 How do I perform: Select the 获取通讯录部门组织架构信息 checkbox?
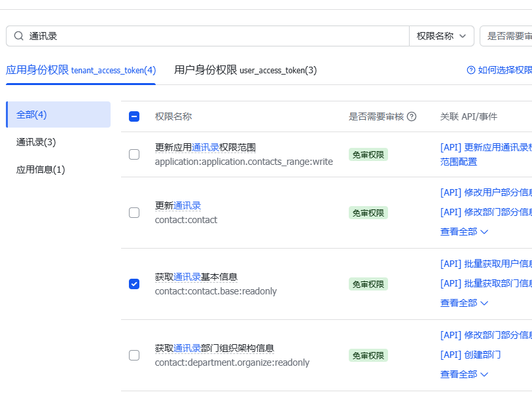(x=134, y=355)
